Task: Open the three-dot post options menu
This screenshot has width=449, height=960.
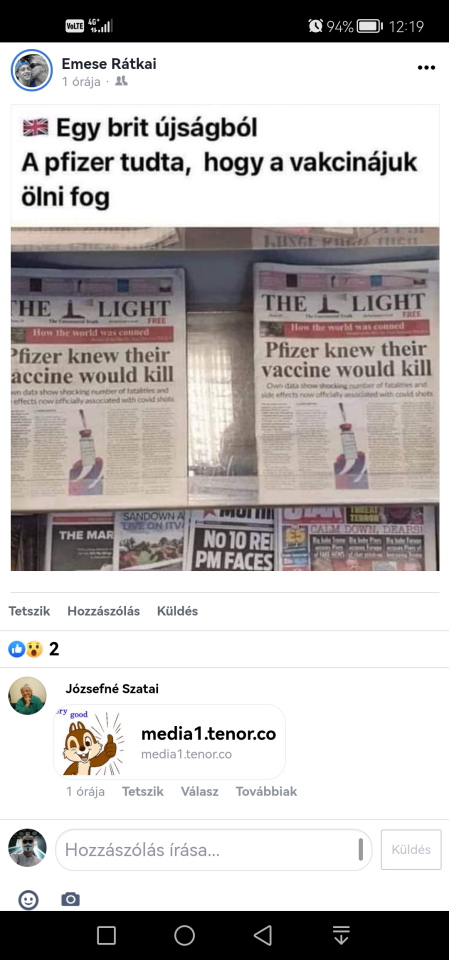Action: (x=426, y=68)
